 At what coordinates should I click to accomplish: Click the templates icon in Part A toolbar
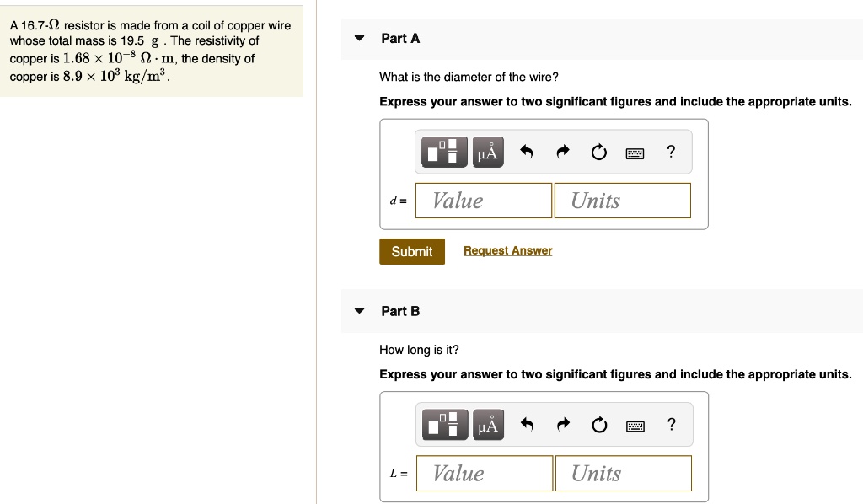point(446,152)
